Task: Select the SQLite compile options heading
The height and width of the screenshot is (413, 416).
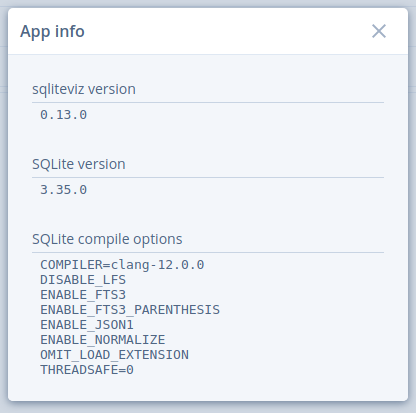Action: coord(107,239)
